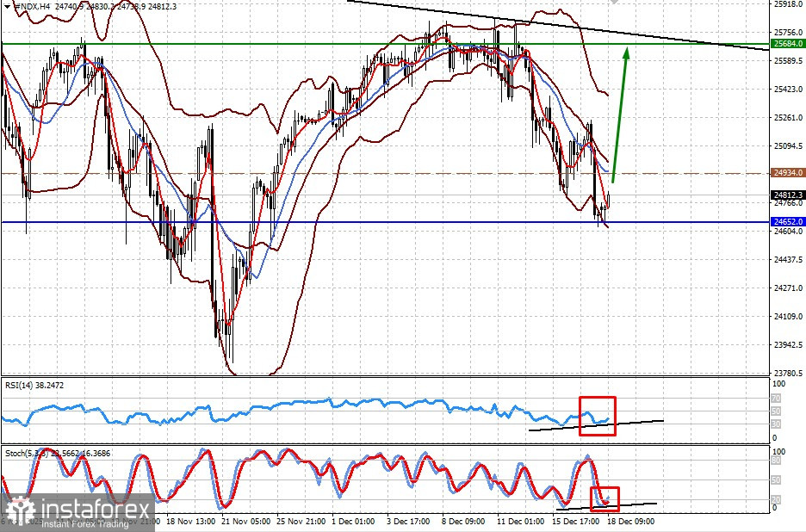This screenshot has height=532, width=806.
Task: Click the 8 Dec 09:00 time label
Action: coord(463,521)
